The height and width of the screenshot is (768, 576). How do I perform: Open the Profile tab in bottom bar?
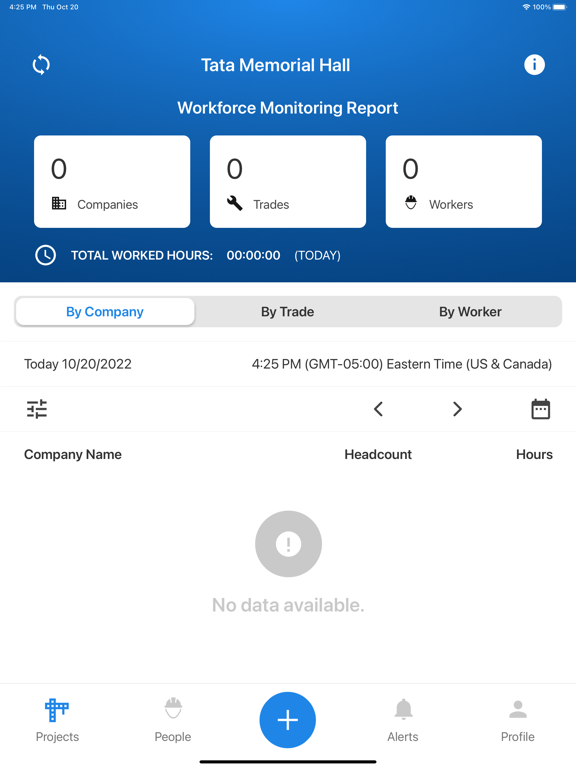click(x=518, y=720)
